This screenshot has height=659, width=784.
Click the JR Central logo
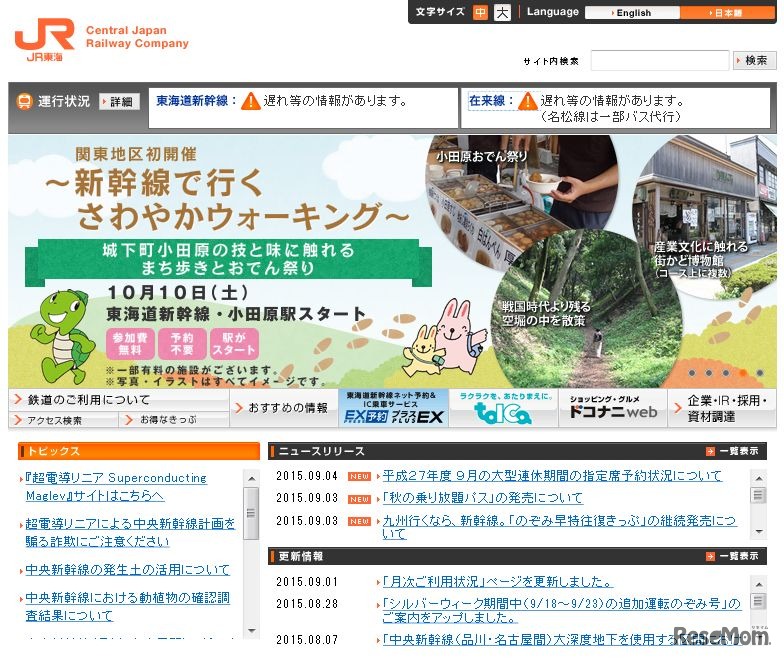coord(44,40)
